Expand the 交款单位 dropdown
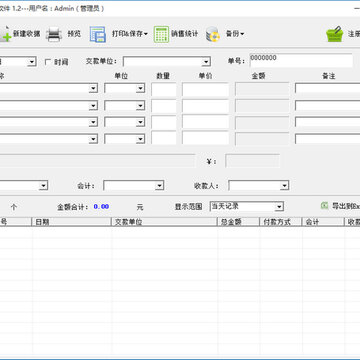The width and height of the screenshot is (360, 360). 206,62
